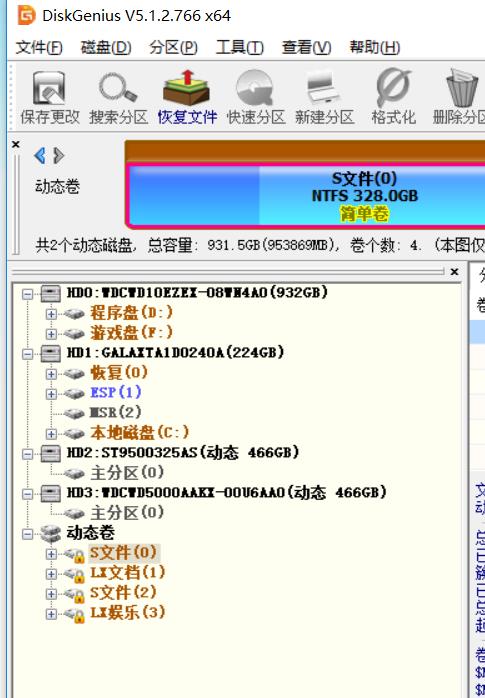The height and width of the screenshot is (698, 485).
Task: Select the 恢复(0) partition
Action: click(119, 372)
